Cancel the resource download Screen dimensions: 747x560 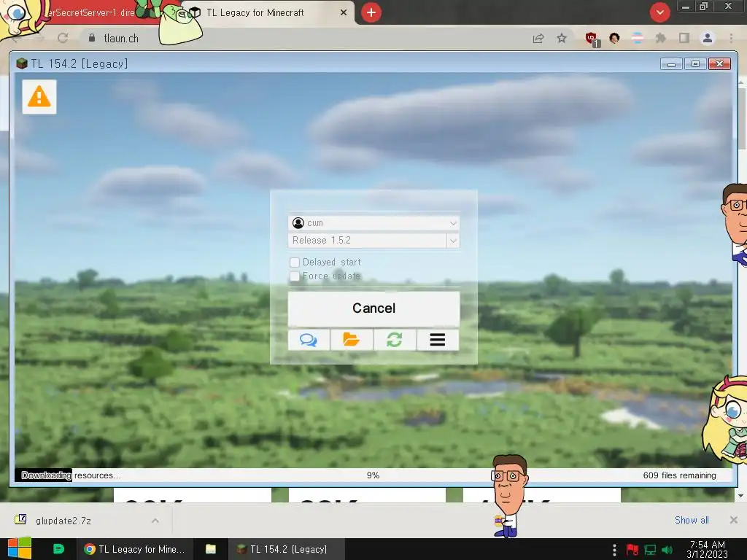click(373, 308)
